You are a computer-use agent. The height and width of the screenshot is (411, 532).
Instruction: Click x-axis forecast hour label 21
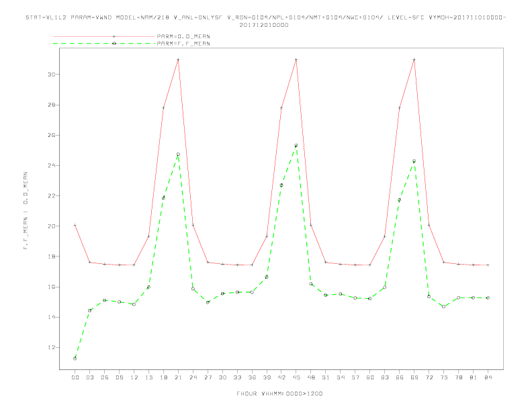click(x=178, y=377)
